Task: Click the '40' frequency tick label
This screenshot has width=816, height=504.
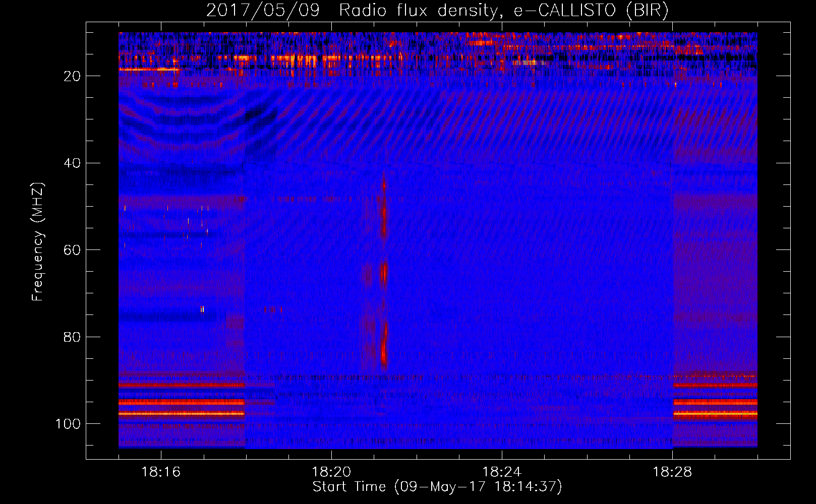Action: point(72,163)
